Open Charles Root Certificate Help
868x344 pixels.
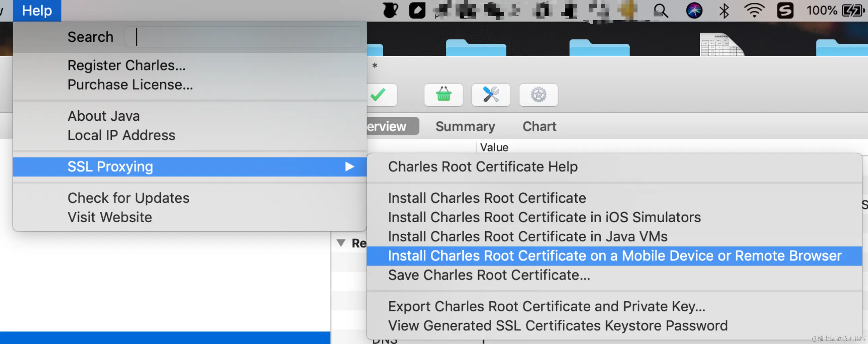click(x=614, y=167)
